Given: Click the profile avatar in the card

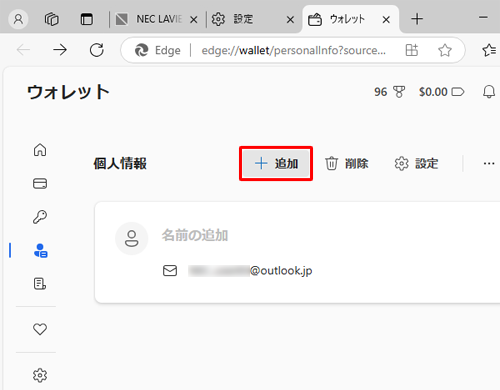Looking at the screenshot, I should click(131, 238).
